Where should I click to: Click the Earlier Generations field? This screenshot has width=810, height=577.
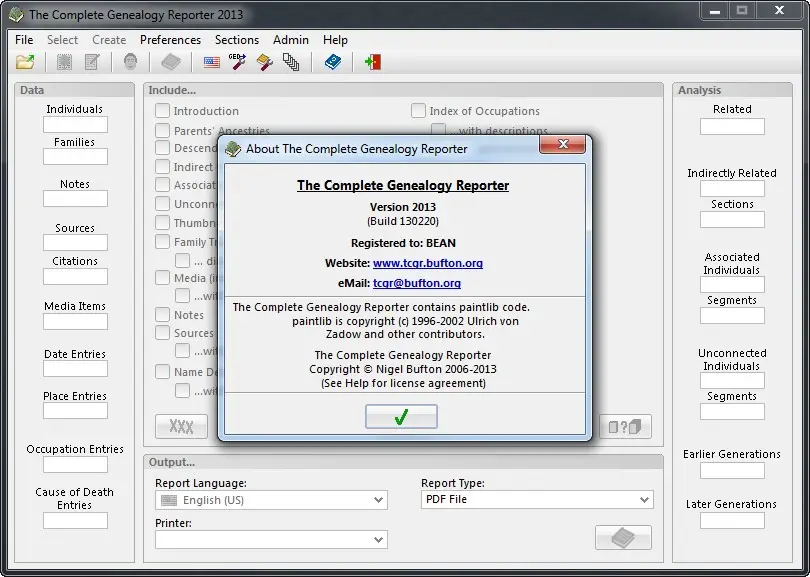pyautogui.click(x=732, y=471)
